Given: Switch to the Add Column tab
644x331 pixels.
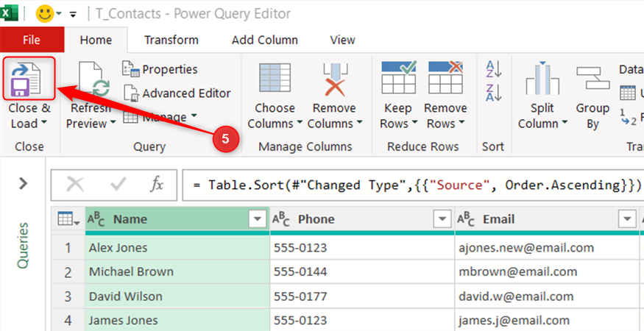Looking at the screenshot, I should click(x=264, y=40).
